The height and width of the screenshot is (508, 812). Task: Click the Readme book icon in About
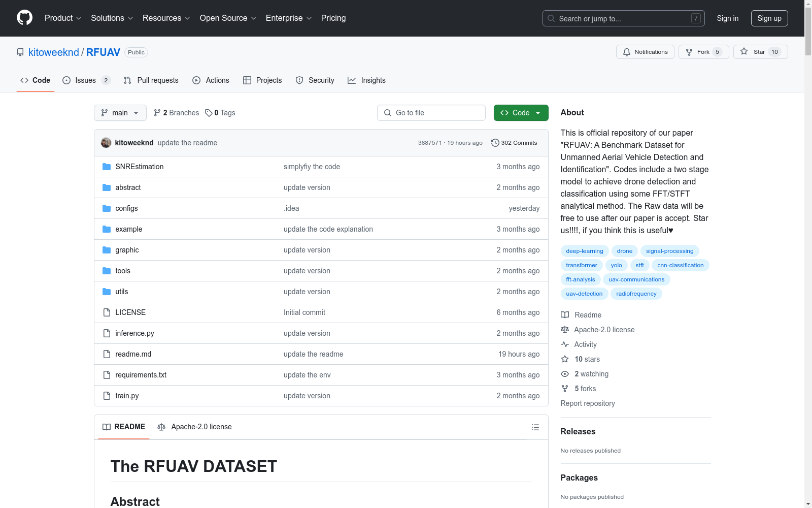pyautogui.click(x=565, y=315)
